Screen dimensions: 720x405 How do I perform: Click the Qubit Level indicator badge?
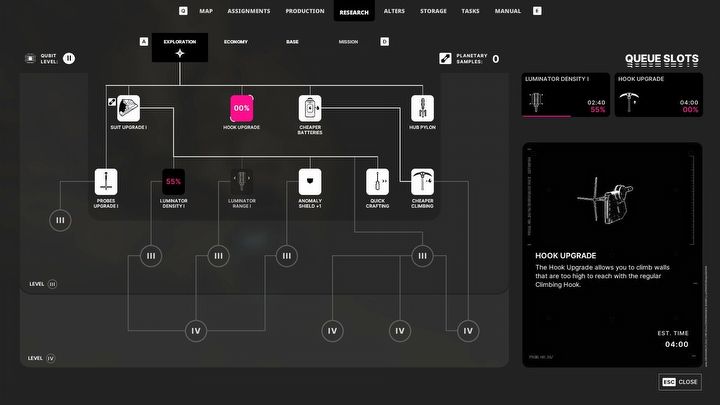[69, 58]
